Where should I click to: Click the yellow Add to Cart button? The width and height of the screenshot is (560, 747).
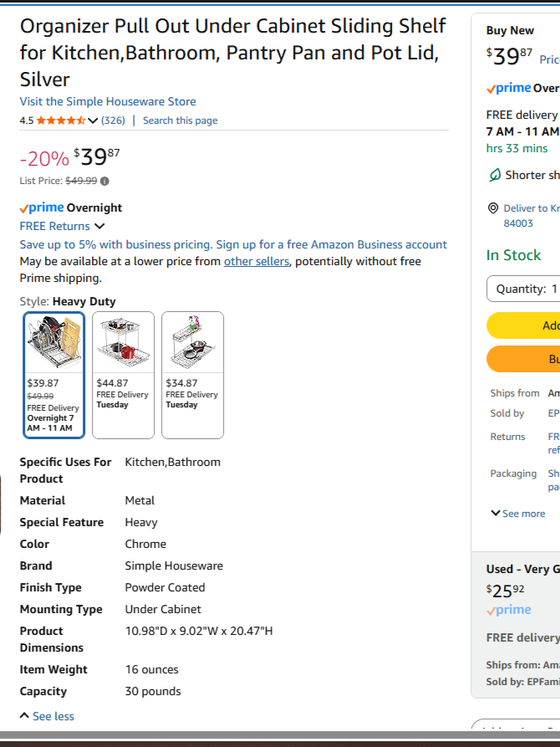(523, 325)
